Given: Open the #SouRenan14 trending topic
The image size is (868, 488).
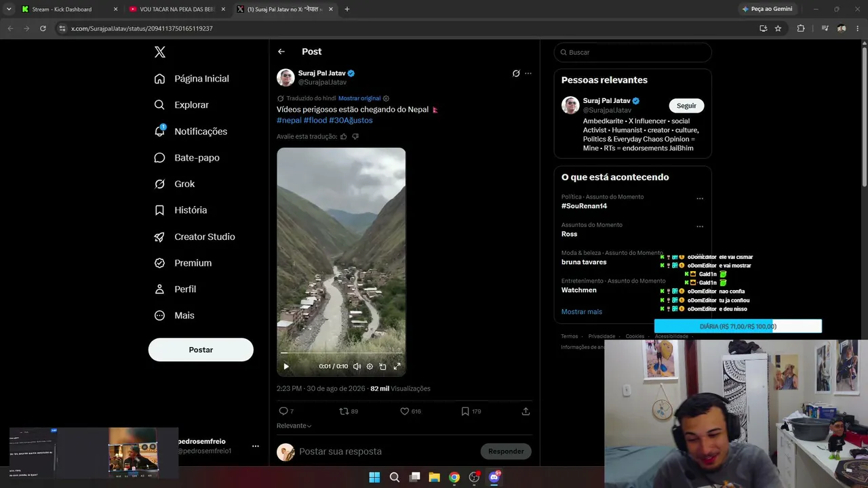Looking at the screenshot, I should pyautogui.click(x=585, y=206).
